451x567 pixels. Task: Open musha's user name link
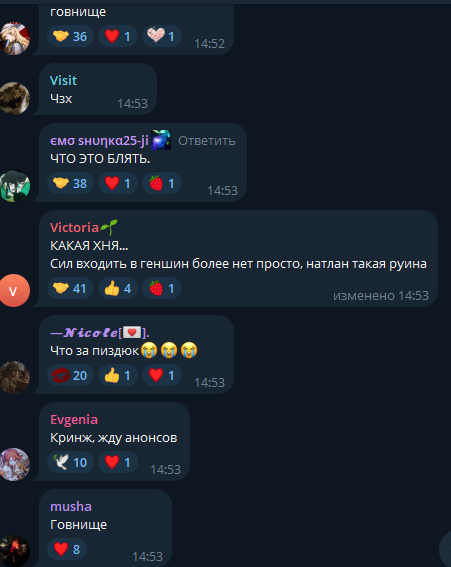(x=71, y=506)
